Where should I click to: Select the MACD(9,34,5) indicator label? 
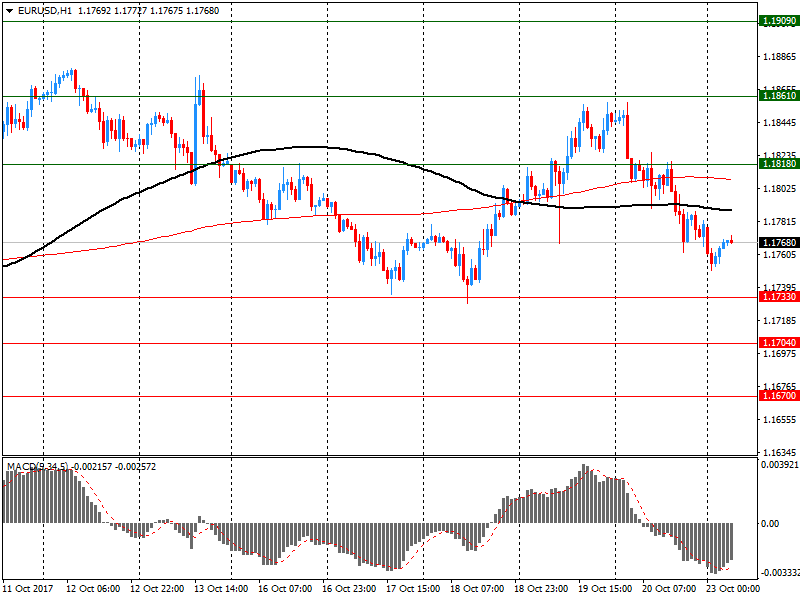[x=37, y=467]
